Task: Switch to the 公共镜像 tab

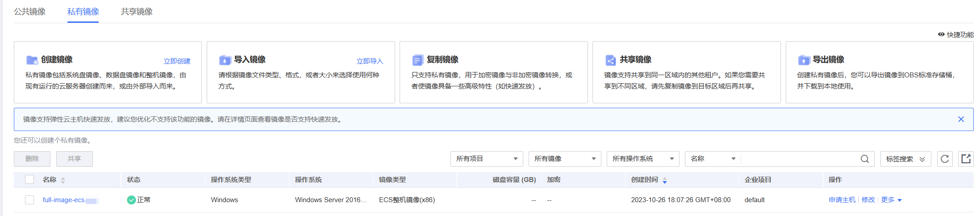Action: [29, 12]
